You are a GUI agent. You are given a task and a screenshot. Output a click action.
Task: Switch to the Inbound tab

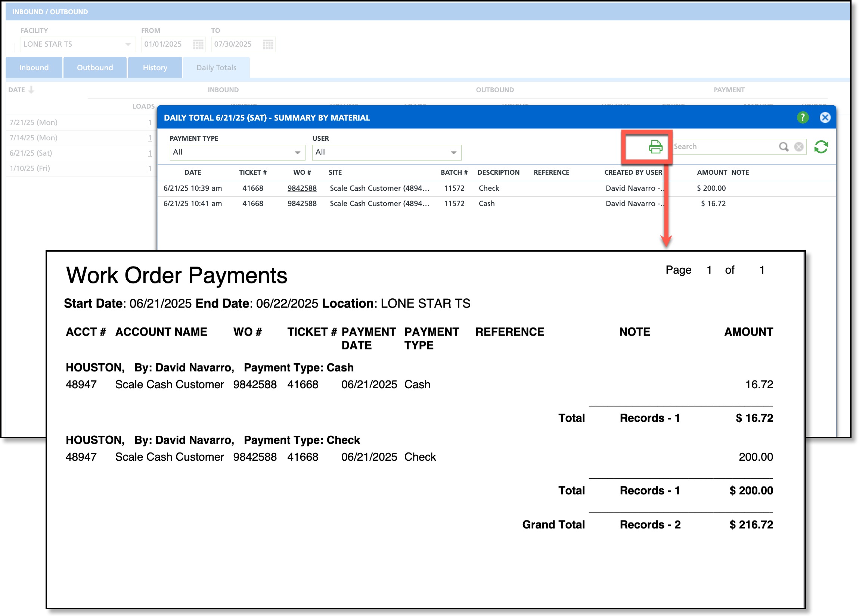coord(34,68)
